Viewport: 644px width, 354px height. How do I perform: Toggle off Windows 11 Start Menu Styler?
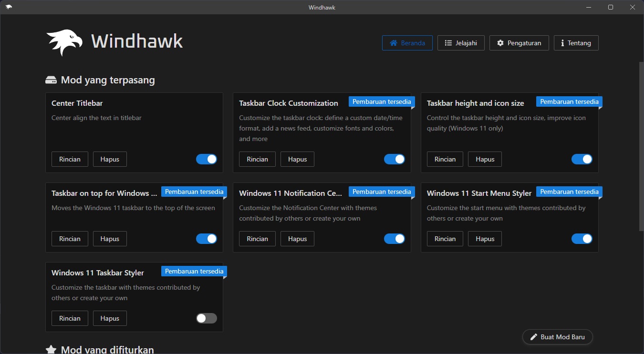582,239
